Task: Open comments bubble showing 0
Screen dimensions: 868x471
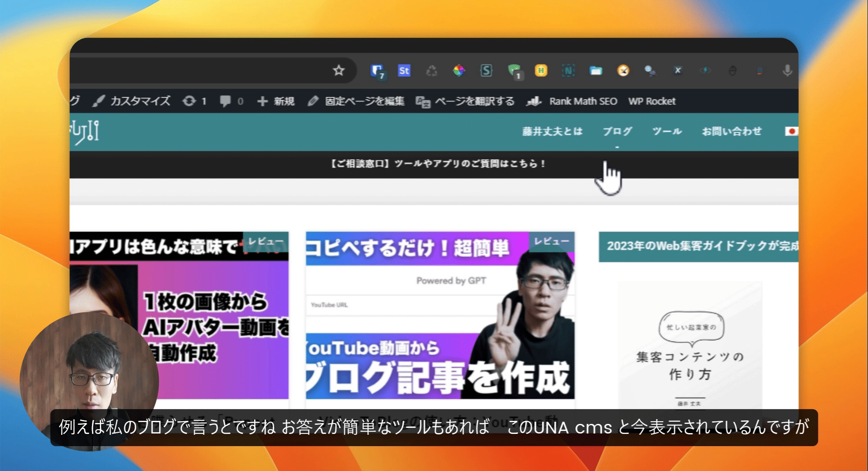Action: point(231,101)
